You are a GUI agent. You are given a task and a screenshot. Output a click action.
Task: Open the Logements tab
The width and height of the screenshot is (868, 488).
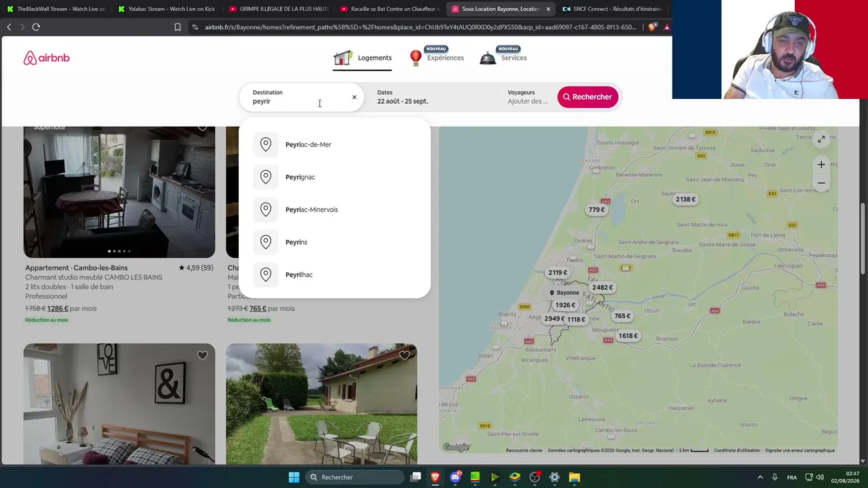click(x=363, y=58)
